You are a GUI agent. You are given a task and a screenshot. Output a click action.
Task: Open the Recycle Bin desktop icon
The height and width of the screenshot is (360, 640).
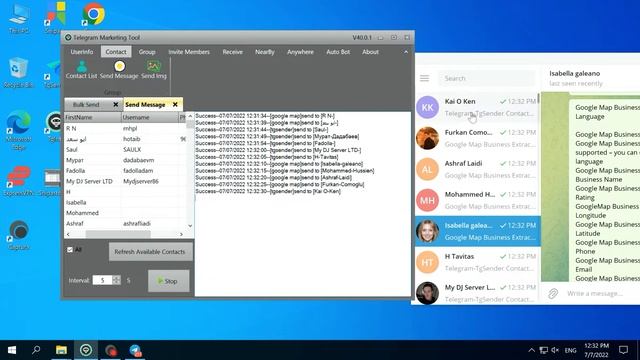(x=18, y=73)
